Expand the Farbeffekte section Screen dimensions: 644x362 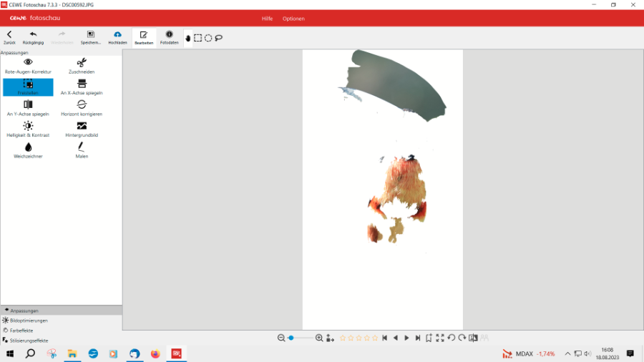(62, 331)
